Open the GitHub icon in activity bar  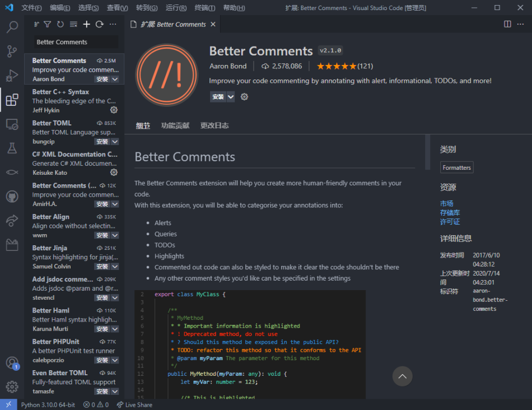tap(12, 197)
